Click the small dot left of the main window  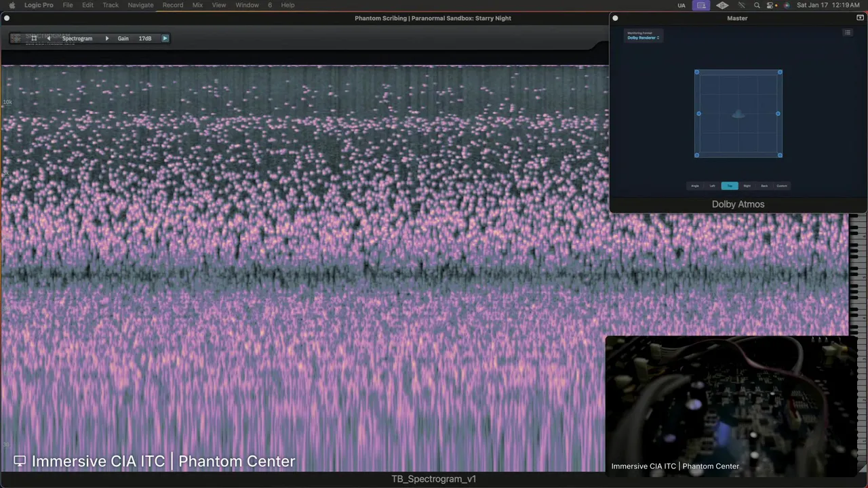[7, 18]
